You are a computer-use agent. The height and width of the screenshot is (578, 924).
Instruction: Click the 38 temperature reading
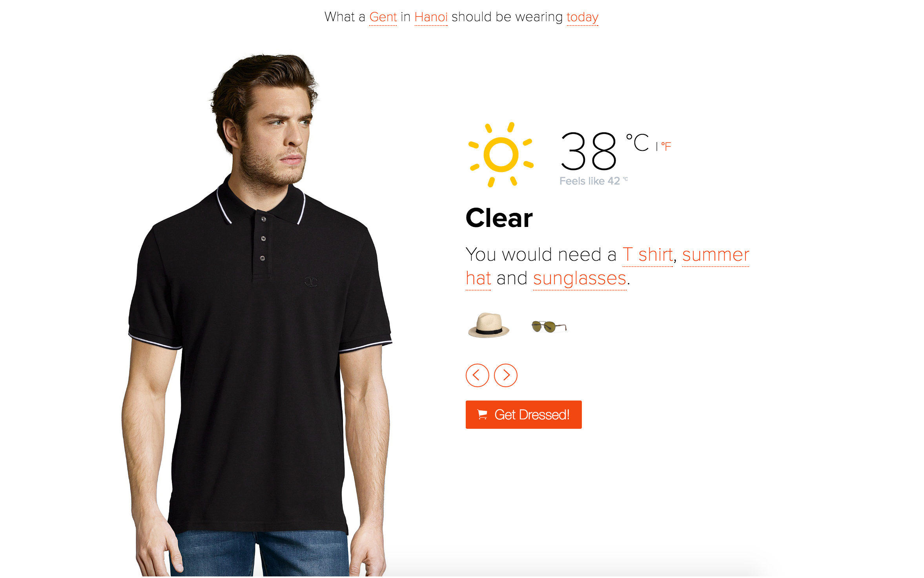(588, 151)
